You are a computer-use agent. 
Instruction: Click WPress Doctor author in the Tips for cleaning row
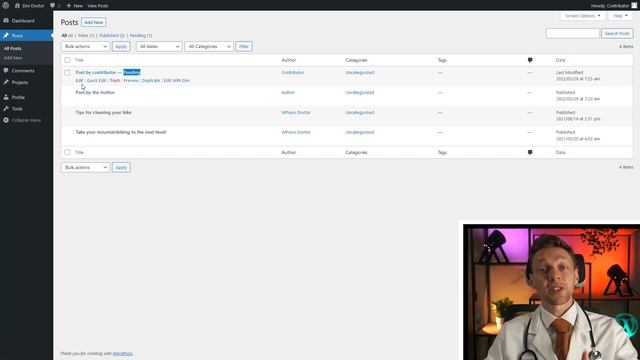coord(296,112)
